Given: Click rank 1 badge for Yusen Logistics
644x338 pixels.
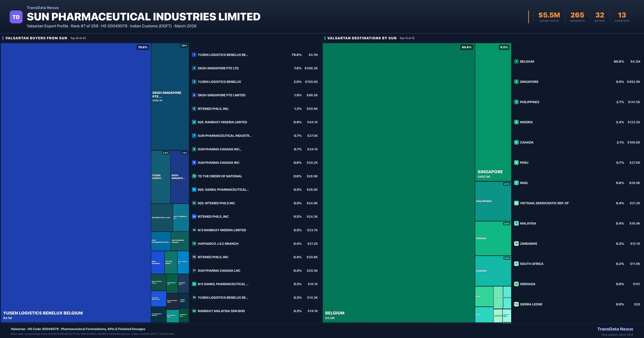Looking at the screenshot, I should pyautogui.click(x=194, y=55).
